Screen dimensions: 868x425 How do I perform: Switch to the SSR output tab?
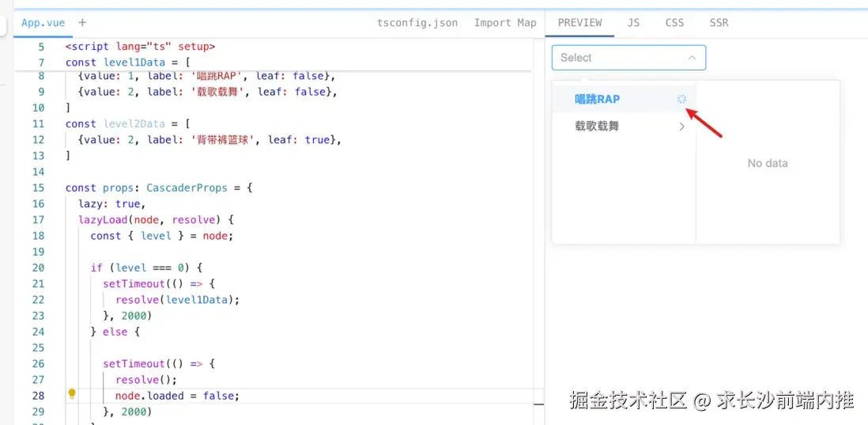click(x=719, y=23)
